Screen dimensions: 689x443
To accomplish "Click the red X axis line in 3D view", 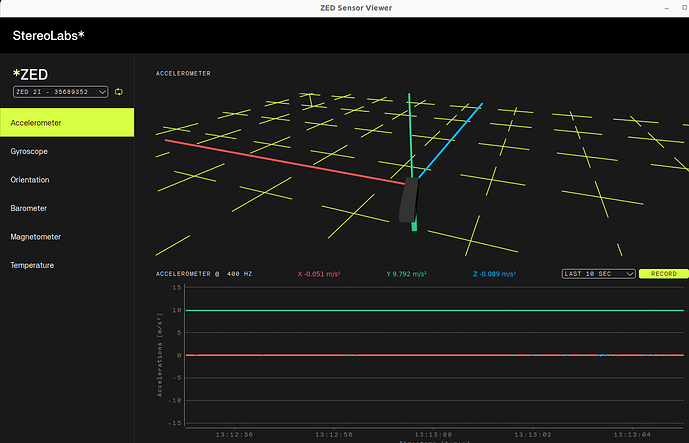I will 280,161.
